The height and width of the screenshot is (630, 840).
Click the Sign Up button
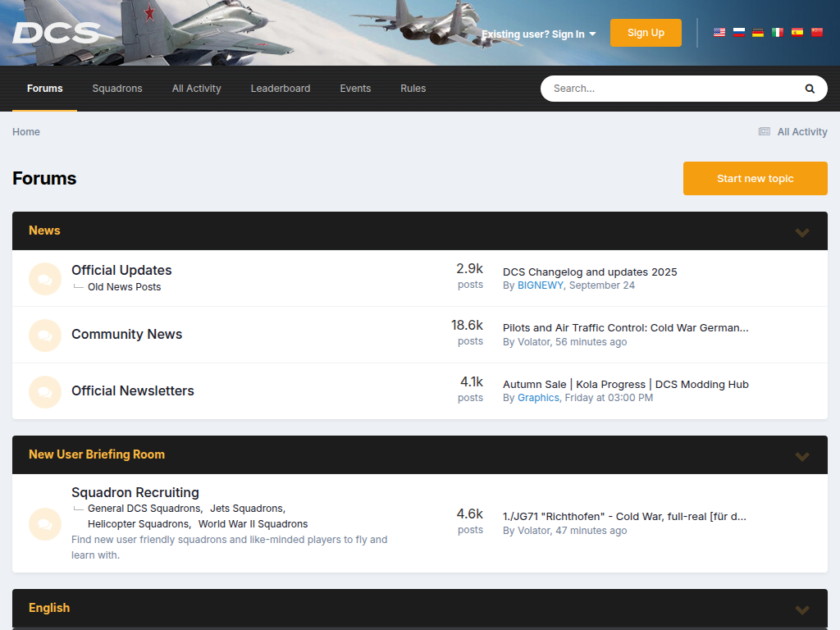(646, 33)
